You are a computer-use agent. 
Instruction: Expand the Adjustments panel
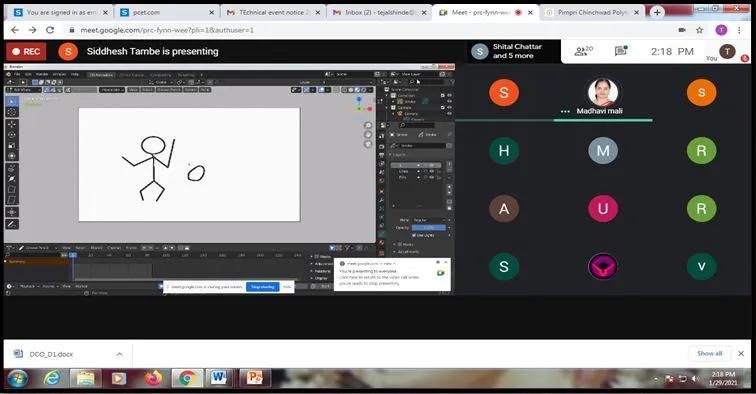pyautogui.click(x=406, y=252)
